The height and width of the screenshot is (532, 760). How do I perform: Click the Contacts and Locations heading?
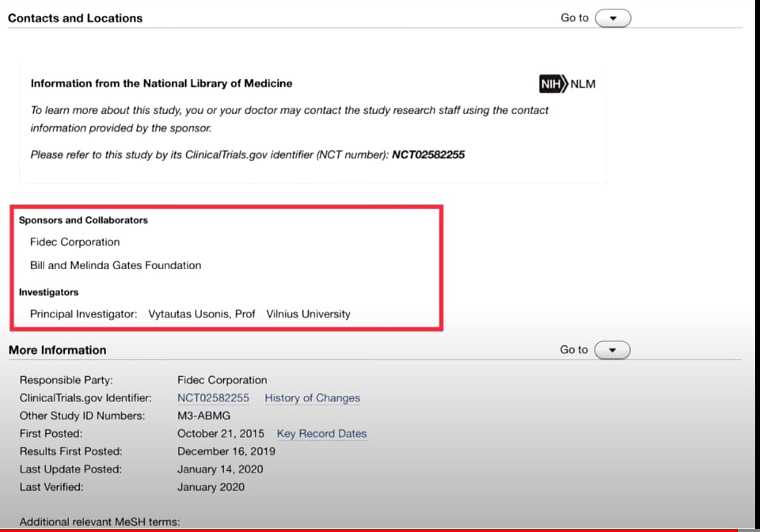(75, 18)
